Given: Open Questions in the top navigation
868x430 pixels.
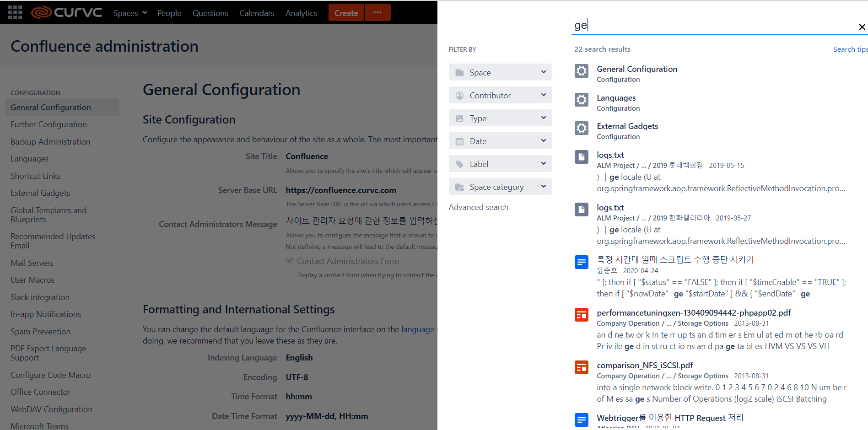Looking at the screenshot, I should 210,13.
